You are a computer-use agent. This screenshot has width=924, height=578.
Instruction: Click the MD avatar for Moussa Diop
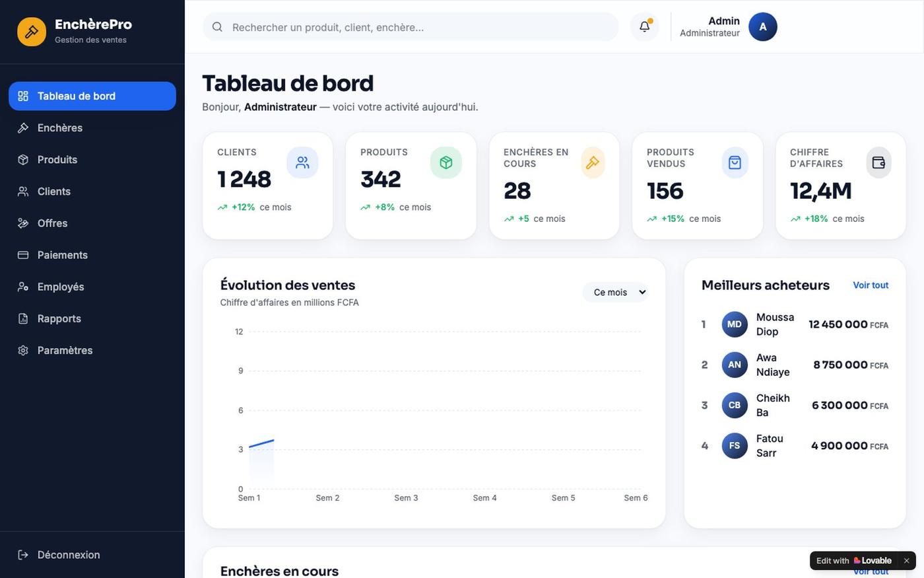tap(735, 324)
